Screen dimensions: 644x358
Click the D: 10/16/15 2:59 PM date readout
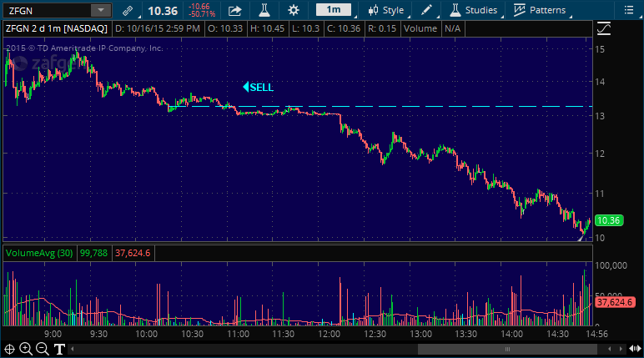tap(158, 28)
